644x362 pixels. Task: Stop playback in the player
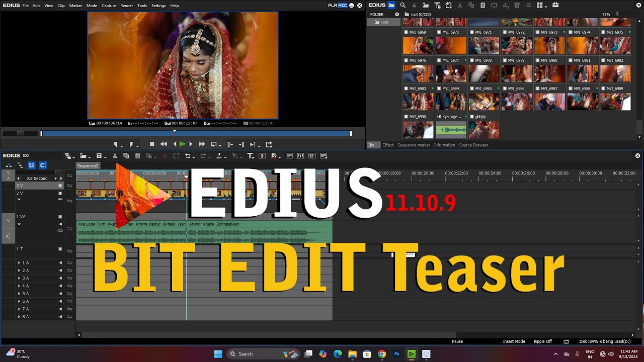[152, 144]
